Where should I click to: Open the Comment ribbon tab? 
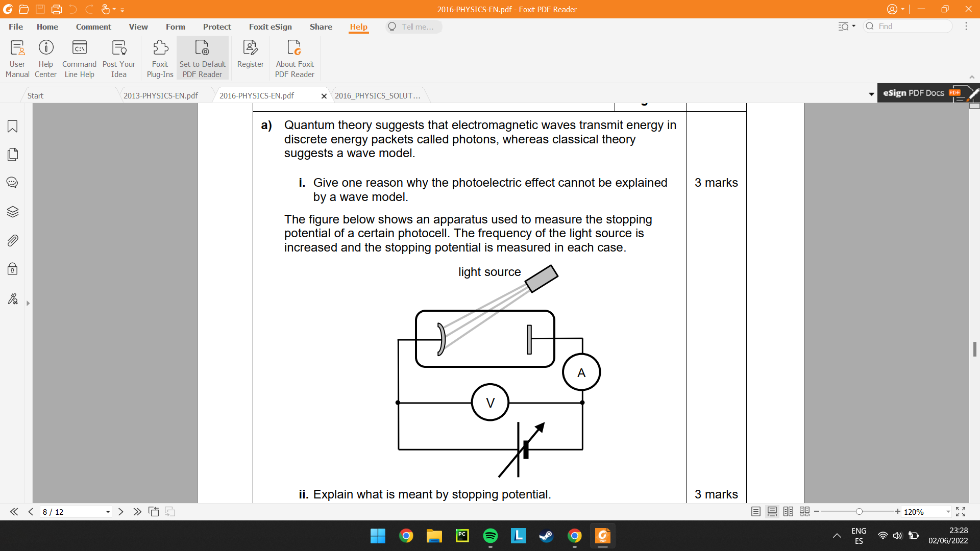[93, 27]
